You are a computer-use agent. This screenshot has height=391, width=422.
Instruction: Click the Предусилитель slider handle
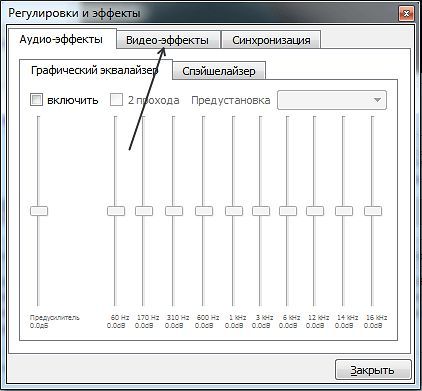coord(39,211)
